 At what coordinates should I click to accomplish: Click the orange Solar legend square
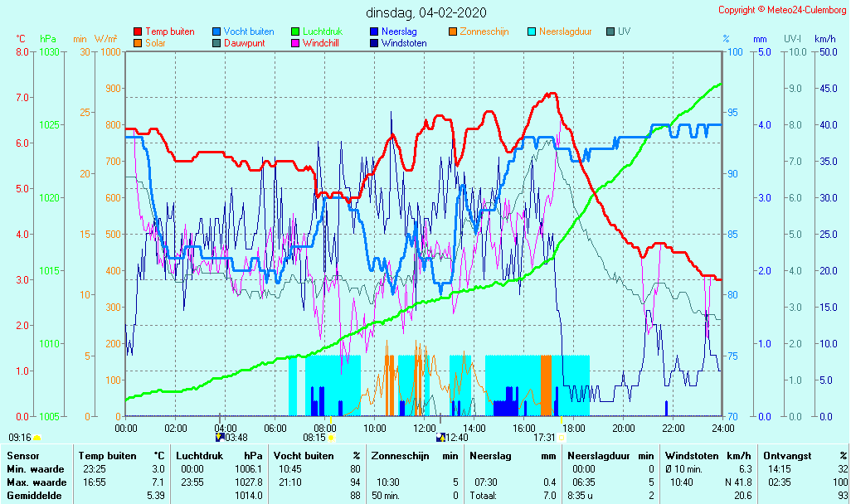coord(138,43)
